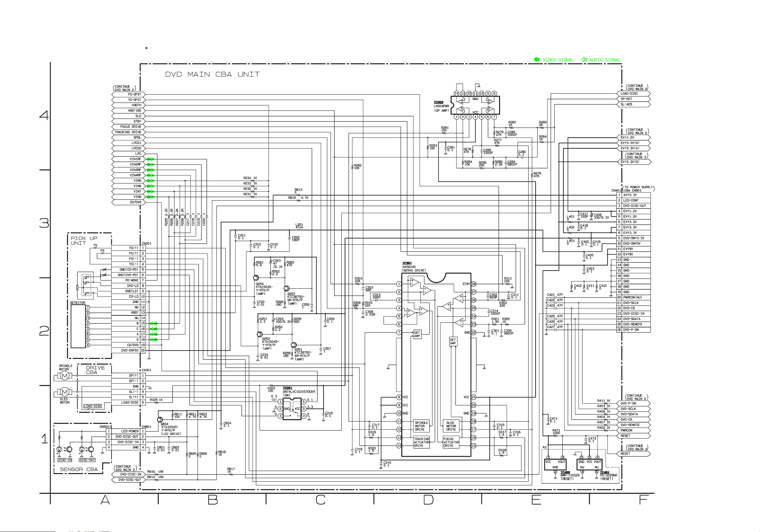Image resolution: width=760 pixels, height=532 pixels.
Task: Click the L201 47uH inductor label
Action: [299, 226]
